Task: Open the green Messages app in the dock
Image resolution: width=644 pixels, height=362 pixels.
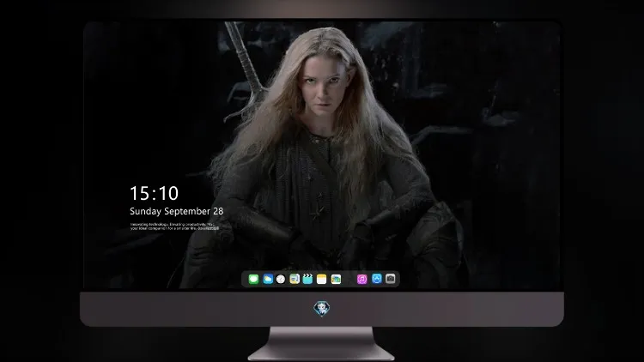Action: [x=253, y=279]
